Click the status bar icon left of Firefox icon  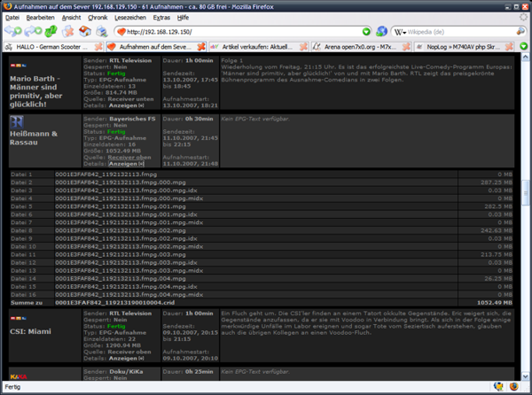[x=498, y=386]
